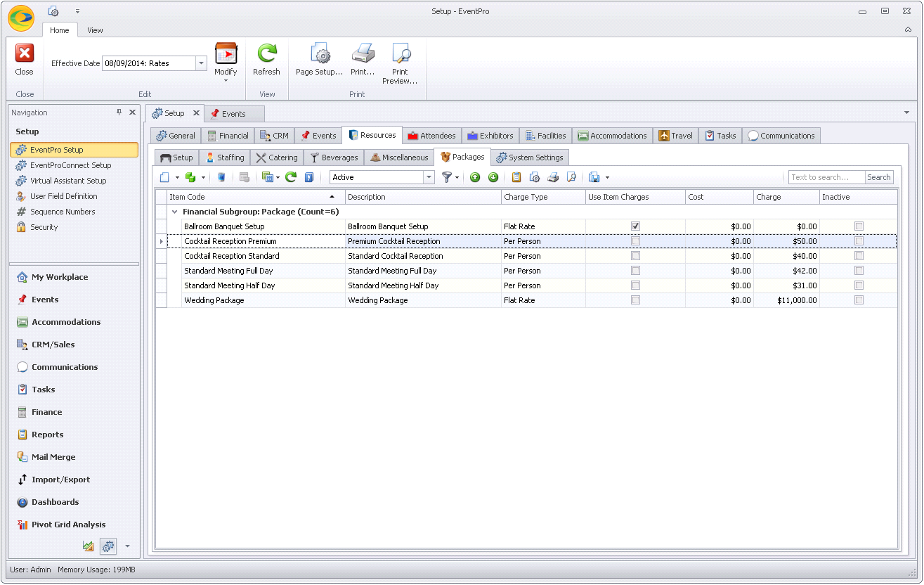Pin the Navigation panel

pyautogui.click(x=119, y=112)
